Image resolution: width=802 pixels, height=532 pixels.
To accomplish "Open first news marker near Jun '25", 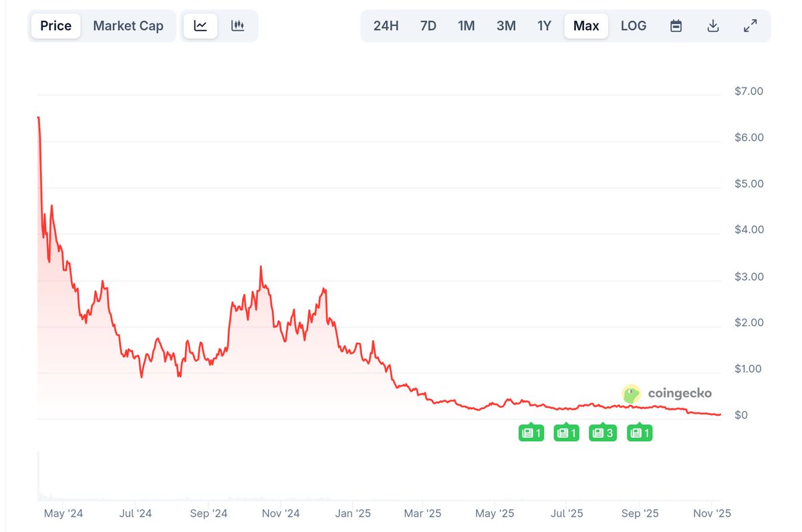I will point(531,433).
